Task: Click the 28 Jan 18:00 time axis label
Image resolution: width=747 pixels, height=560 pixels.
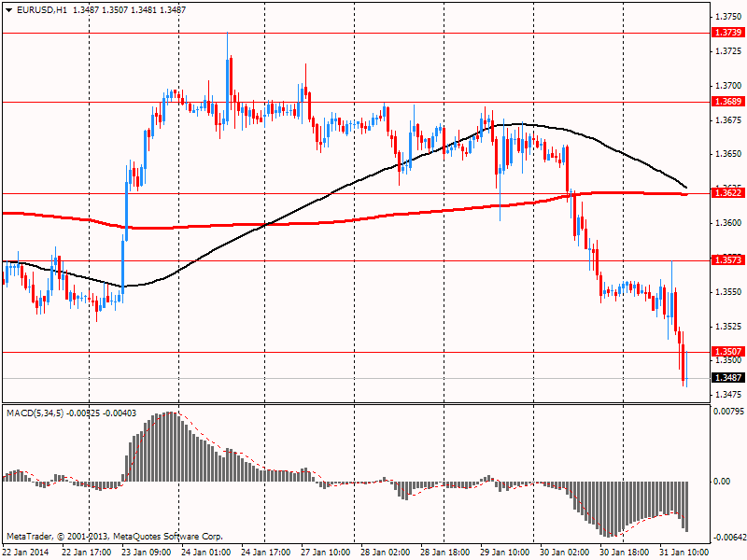Action: (445, 553)
